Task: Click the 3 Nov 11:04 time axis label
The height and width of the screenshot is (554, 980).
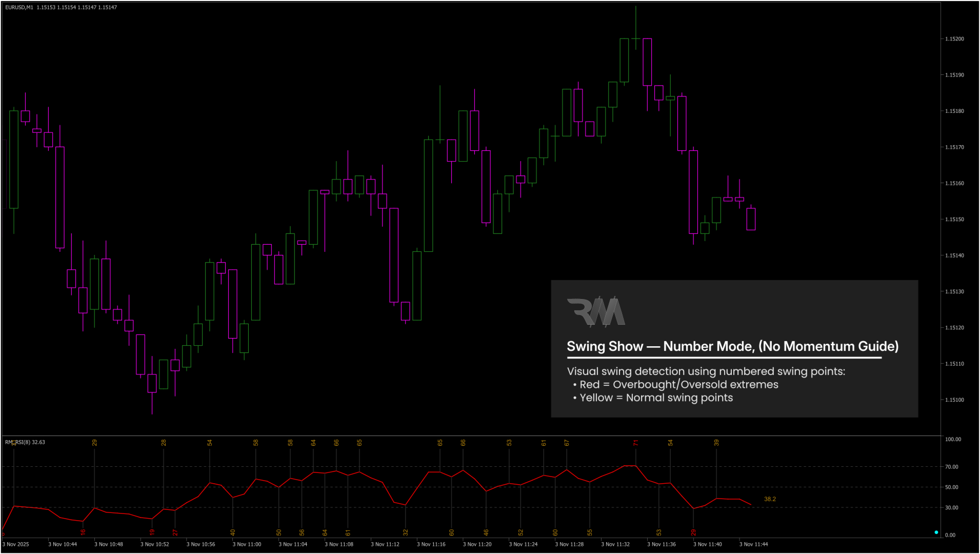Action: [293, 544]
